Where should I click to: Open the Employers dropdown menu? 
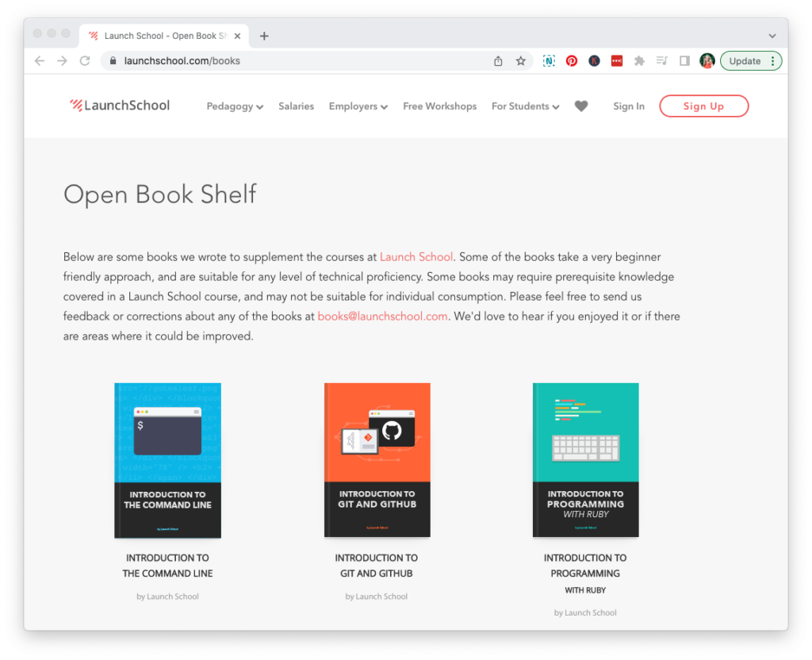point(358,106)
